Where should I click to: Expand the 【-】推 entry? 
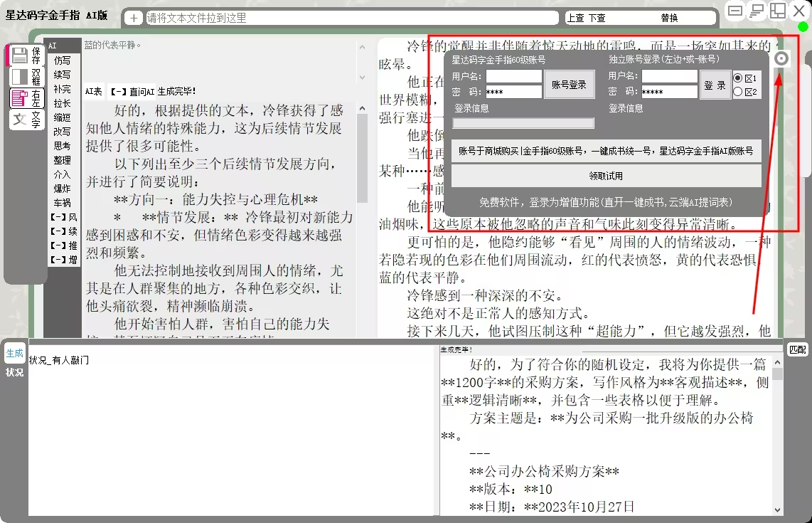click(64, 245)
